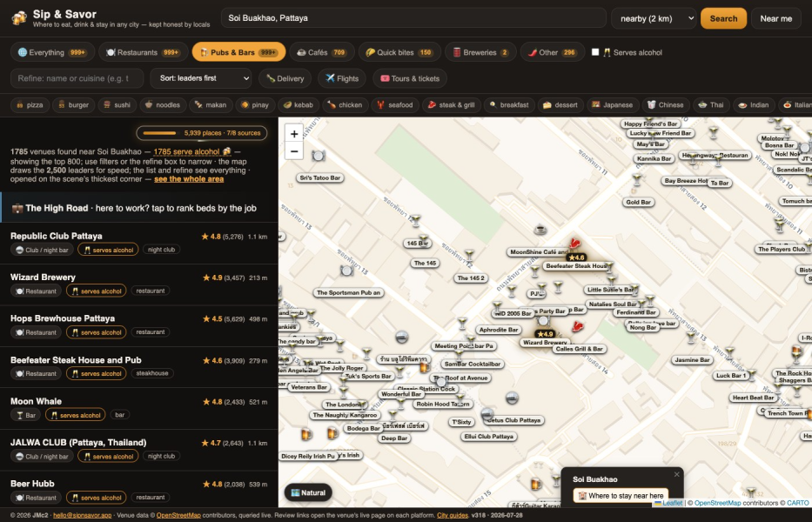
Task: Click the 4.9 star Wizard Brewery map marker
Action: (x=545, y=334)
